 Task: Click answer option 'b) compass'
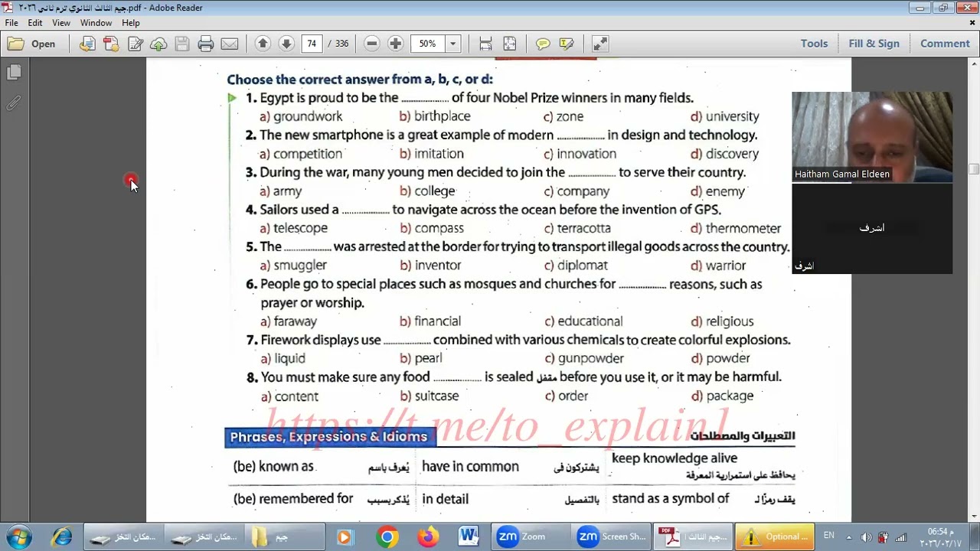(x=432, y=228)
